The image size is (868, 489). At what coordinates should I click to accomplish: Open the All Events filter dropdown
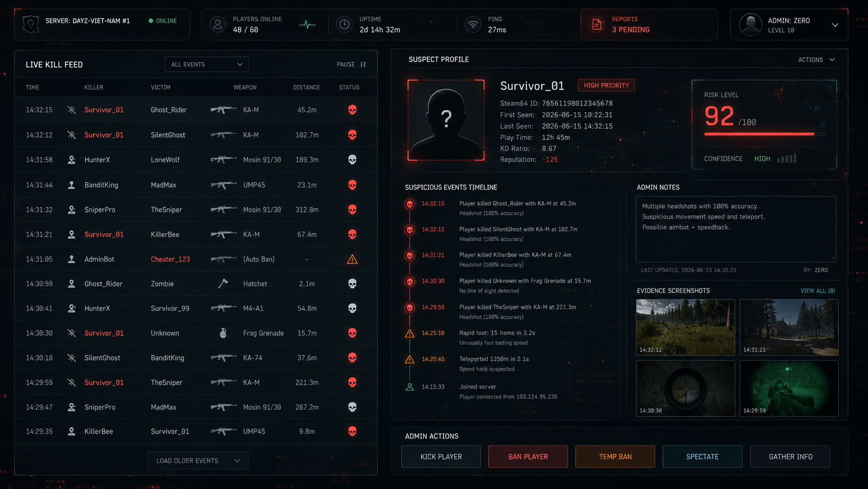coord(207,64)
